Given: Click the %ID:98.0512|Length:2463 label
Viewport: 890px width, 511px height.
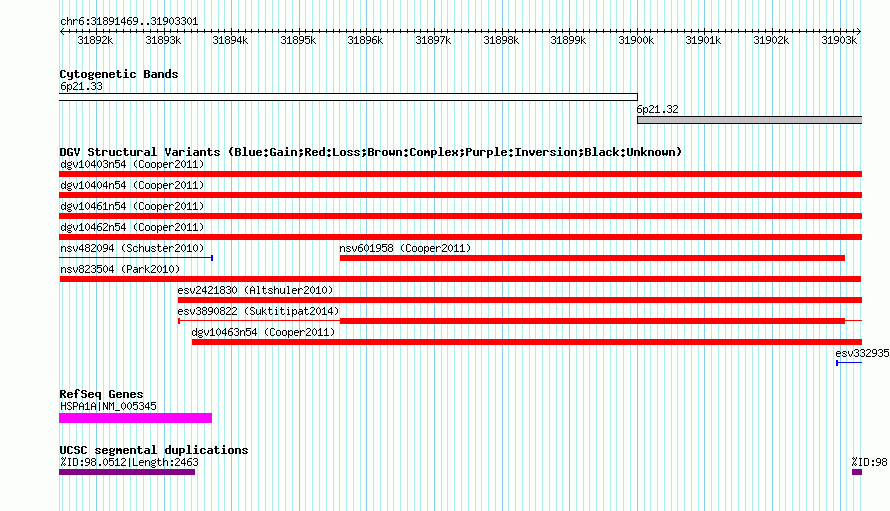Looking at the screenshot, I should tap(129, 462).
